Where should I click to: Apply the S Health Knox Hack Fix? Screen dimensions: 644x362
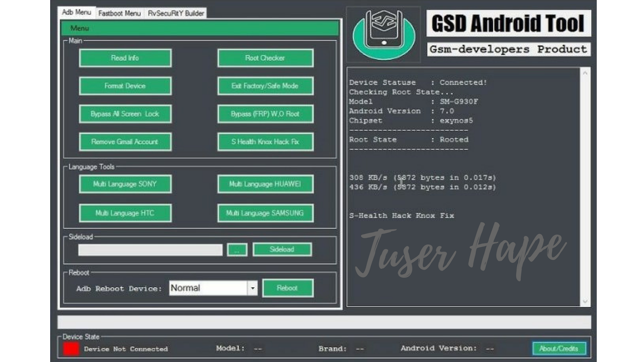tap(265, 142)
